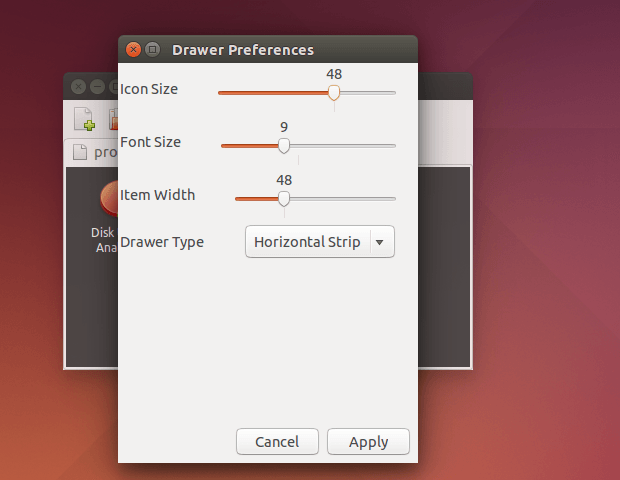The width and height of the screenshot is (620, 480).
Task: Click the 'Drawer Type' label
Action: [162, 242]
